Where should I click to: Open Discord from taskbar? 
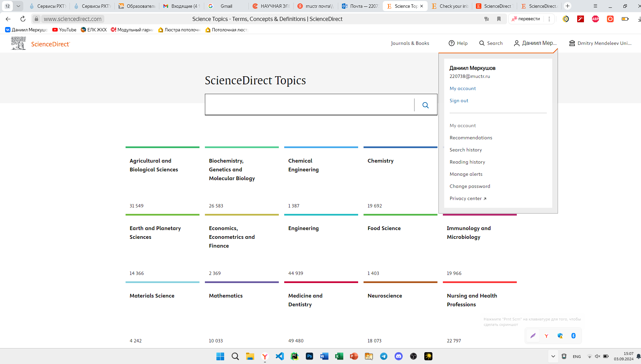coord(399,356)
